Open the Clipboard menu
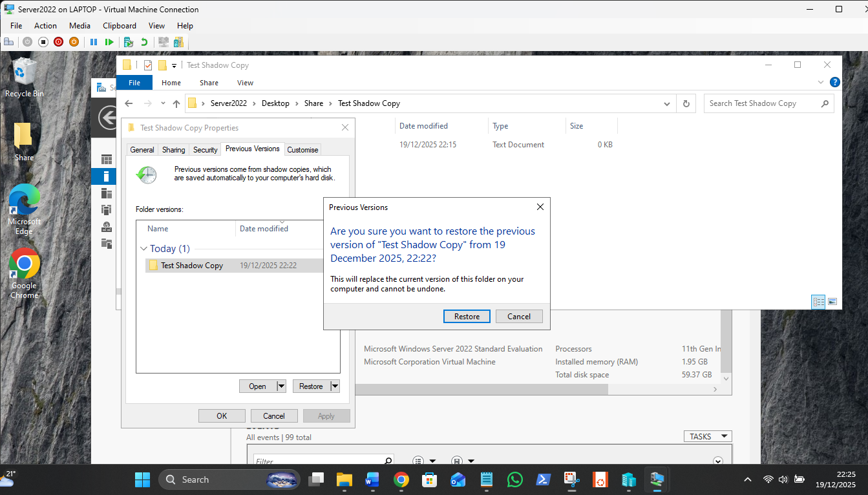868x495 pixels. (120, 26)
